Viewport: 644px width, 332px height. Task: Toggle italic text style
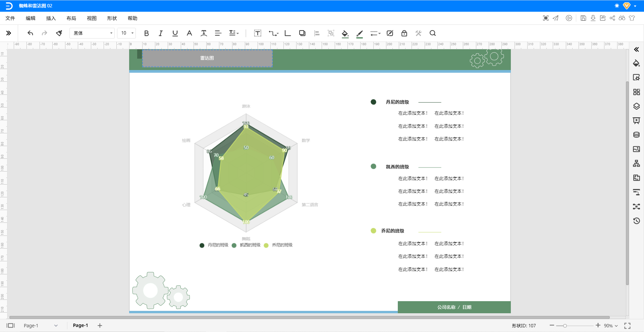coord(161,33)
